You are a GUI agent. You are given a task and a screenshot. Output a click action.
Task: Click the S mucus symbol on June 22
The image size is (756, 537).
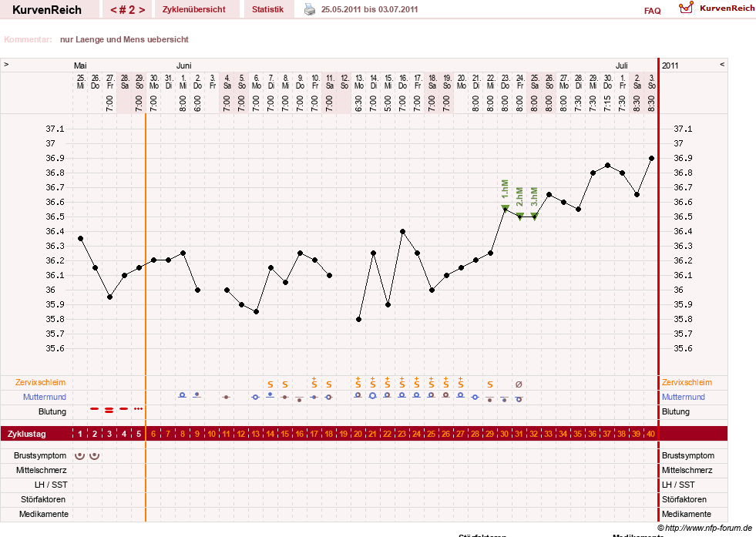pyautogui.click(x=490, y=384)
